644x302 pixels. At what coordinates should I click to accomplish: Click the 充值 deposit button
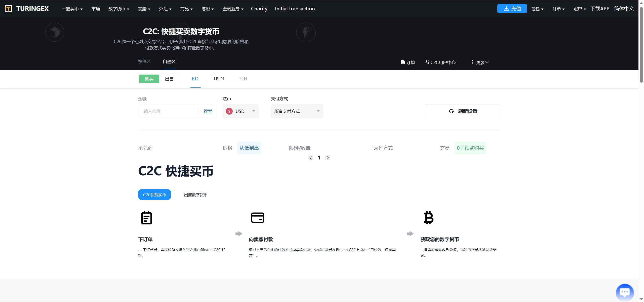click(x=512, y=9)
